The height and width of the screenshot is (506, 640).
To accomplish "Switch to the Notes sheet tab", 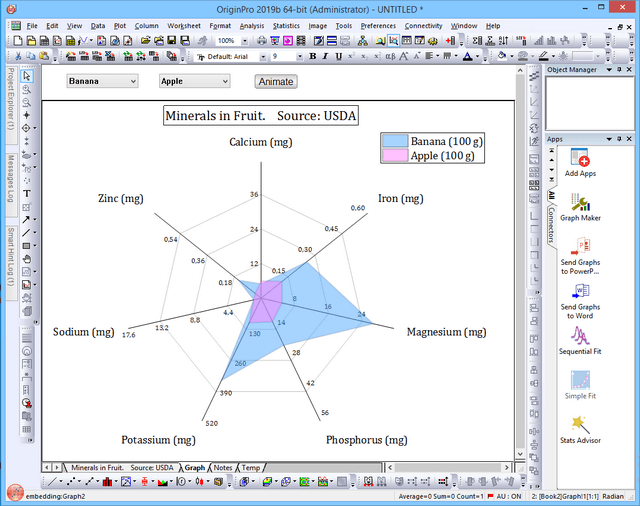I will 222,467.
